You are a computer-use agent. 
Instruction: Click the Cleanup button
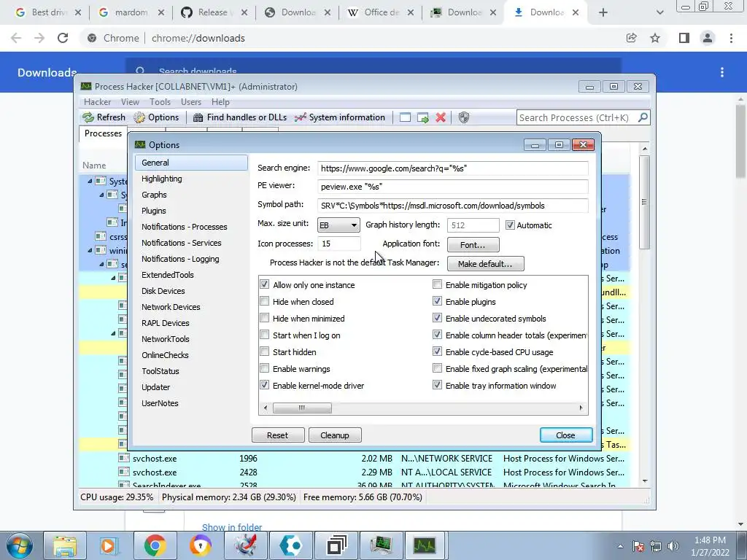(x=335, y=435)
